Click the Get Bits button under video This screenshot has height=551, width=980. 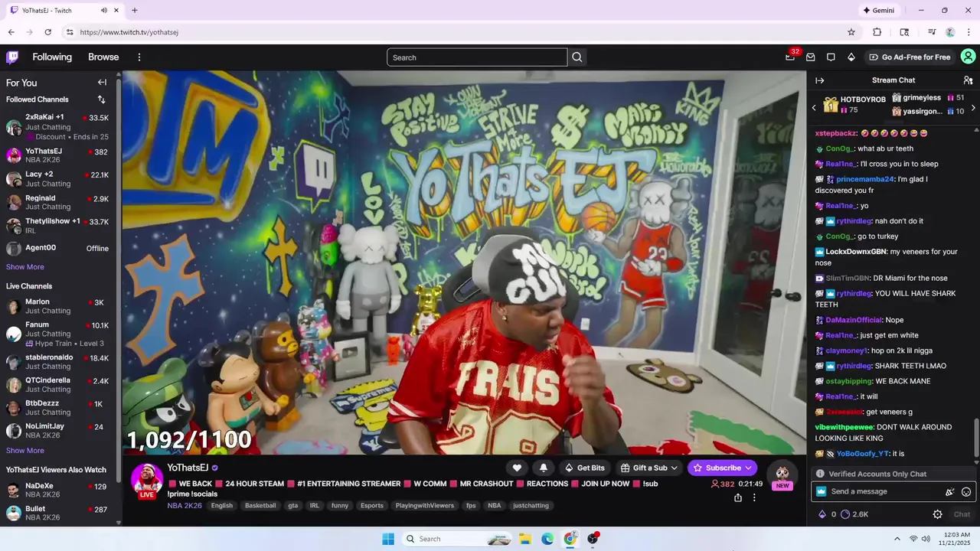(584, 468)
